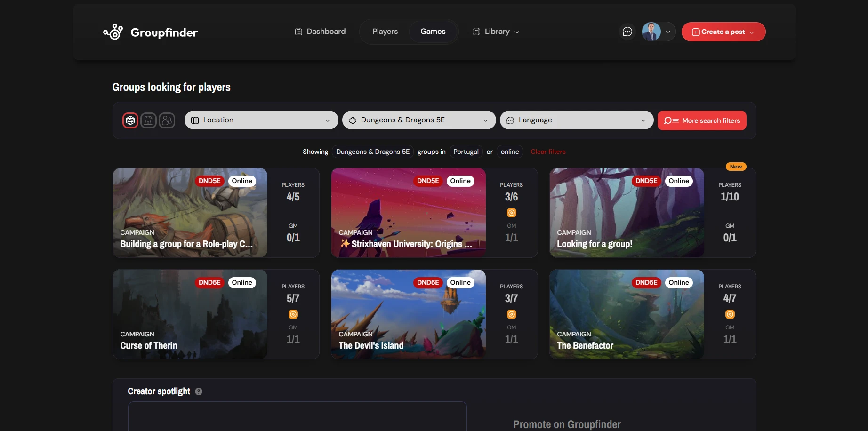Viewport: 868px width, 431px height.
Task: Open the Building a group for a Role-play card
Action: click(216, 213)
